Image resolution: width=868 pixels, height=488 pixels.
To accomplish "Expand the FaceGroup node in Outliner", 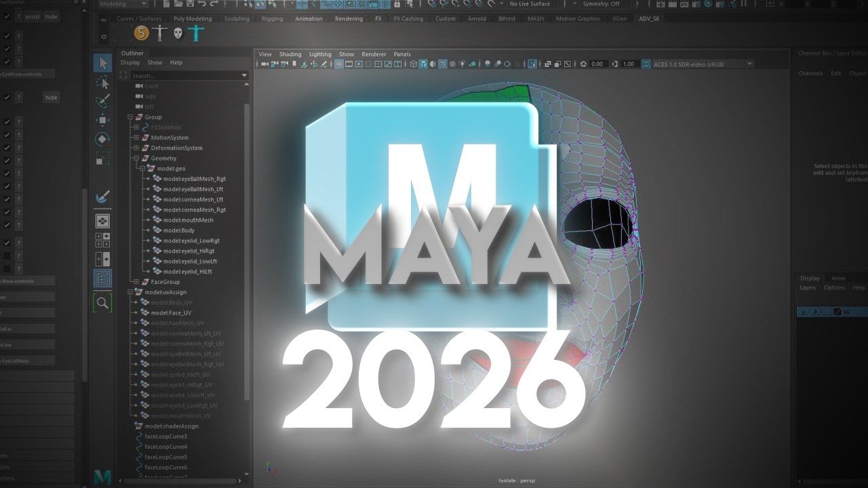I will click(x=136, y=282).
